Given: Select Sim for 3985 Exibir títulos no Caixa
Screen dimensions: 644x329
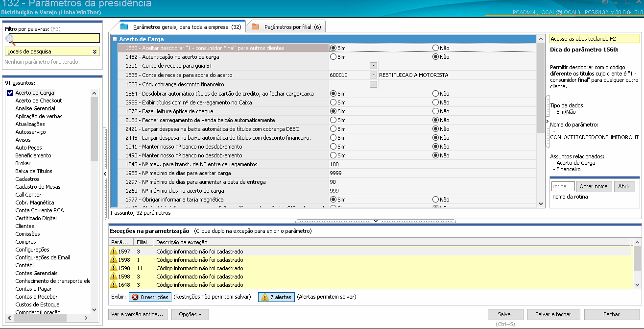Looking at the screenshot, I should (x=334, y=102).
